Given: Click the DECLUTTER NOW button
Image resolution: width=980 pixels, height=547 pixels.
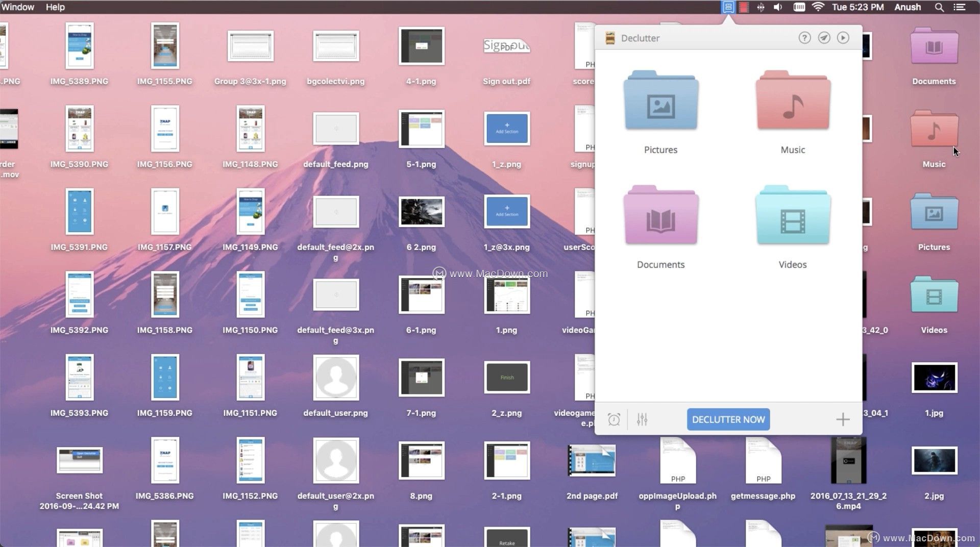Looking at the screenshot, I should coord(728,419).
